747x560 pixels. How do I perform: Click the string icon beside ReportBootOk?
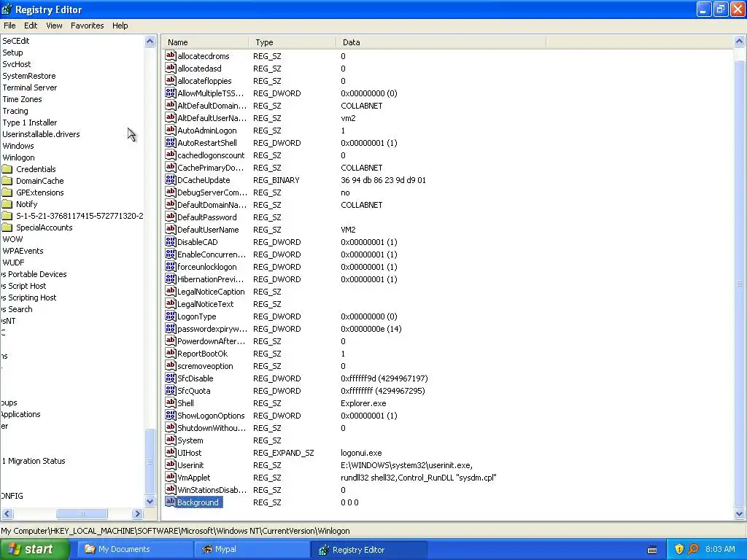pyautogui.click(x=171, y=353)
